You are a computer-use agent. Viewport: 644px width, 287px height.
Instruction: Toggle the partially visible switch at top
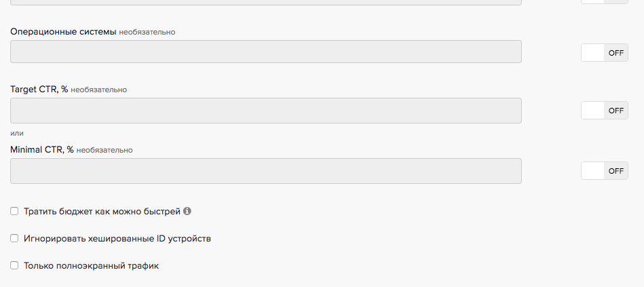pyautogui.click(x=604, y=1)
